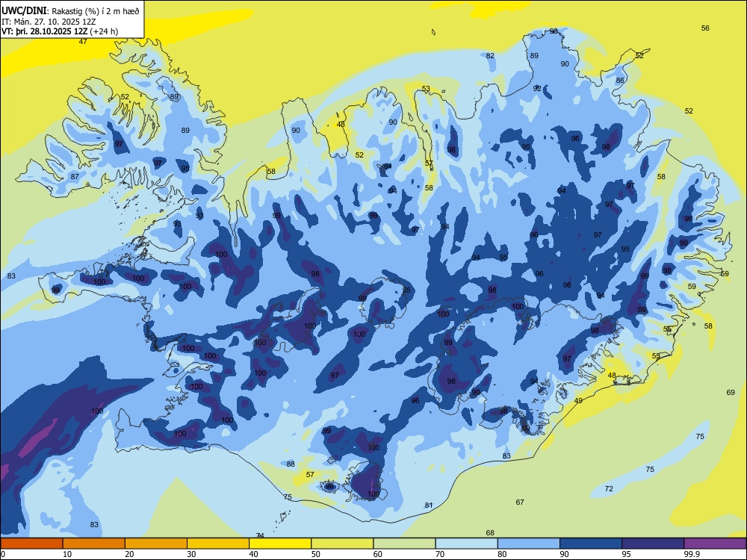Click the purple legend swatch above 99.9

(x=715, y=544)
